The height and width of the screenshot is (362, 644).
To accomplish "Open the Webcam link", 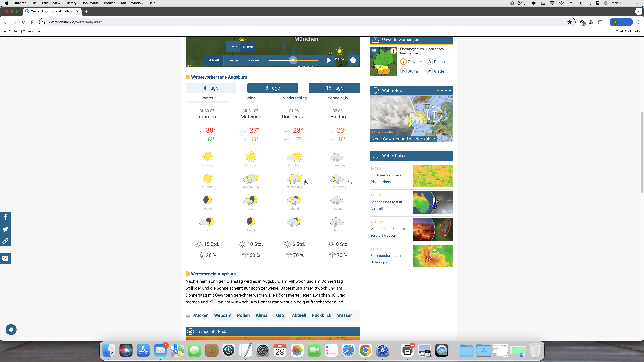I will pos(223,315).
